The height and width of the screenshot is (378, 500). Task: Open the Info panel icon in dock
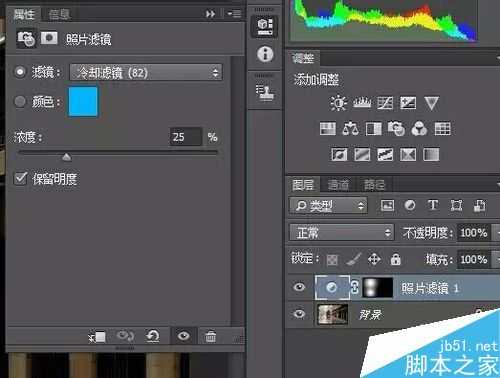pos(265,54)
